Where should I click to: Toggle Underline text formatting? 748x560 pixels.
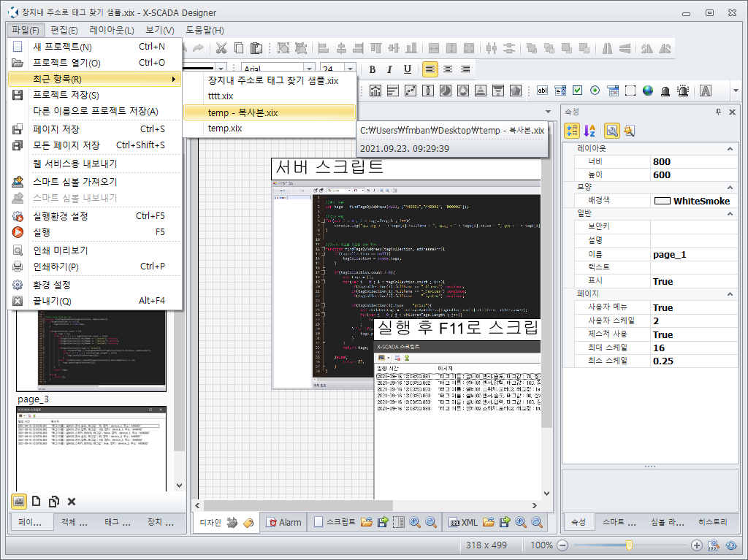click(x=408, y=69)
